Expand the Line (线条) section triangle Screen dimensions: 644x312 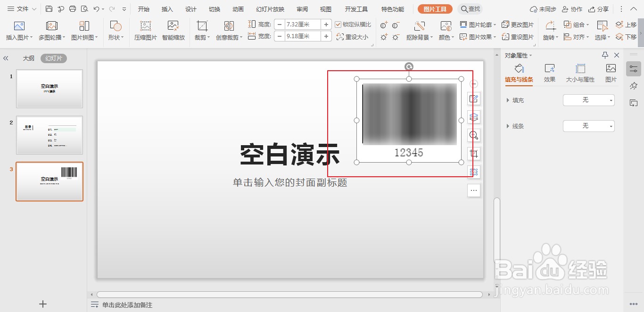[508, 126]
